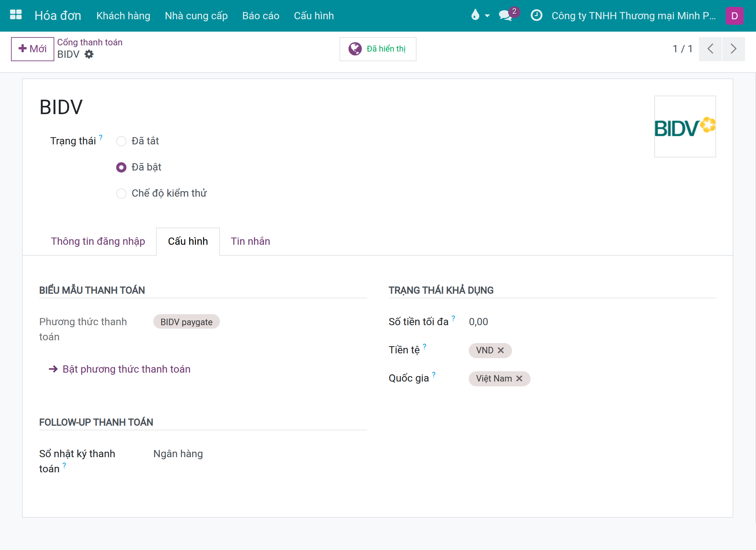
Task: Switch to the Tin nhắn tab
Action: click(251, 241)
